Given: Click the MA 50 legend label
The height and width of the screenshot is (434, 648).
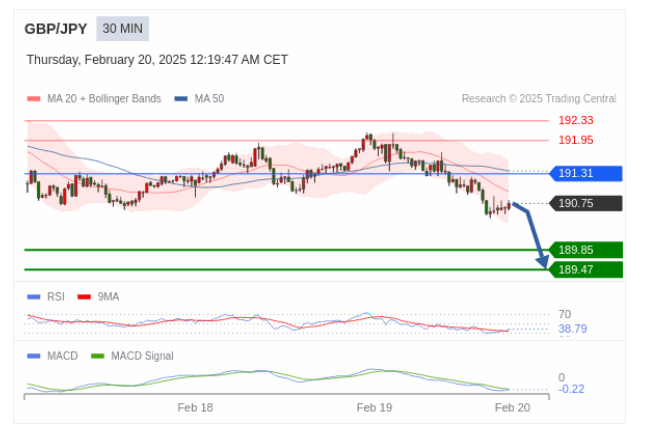Looking at the screenshot, I should pos(209,99).
